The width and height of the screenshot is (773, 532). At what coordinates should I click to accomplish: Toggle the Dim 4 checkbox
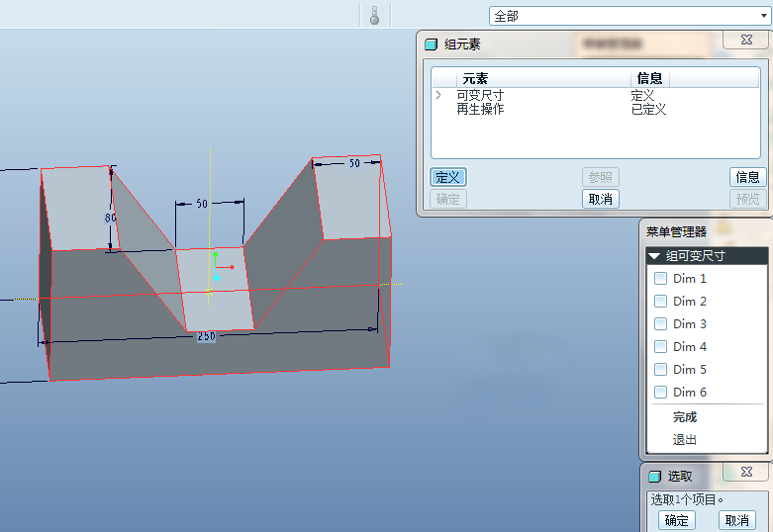pyautogui.click(x=661, y=347)
